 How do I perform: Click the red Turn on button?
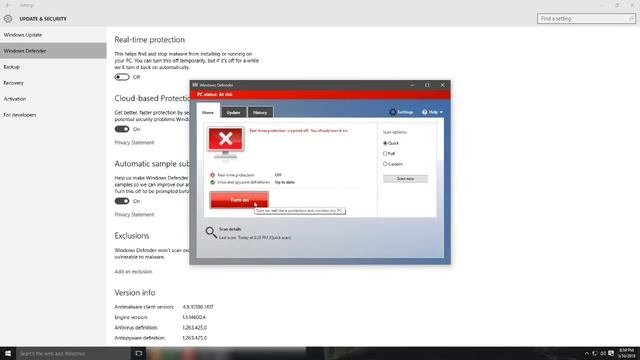click(x=239, y=200)
